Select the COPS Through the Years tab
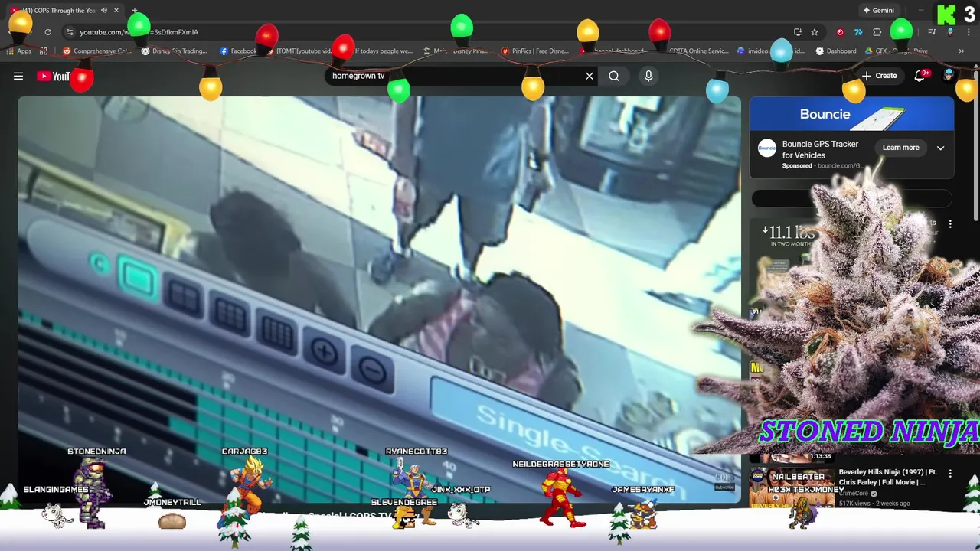 64,11
